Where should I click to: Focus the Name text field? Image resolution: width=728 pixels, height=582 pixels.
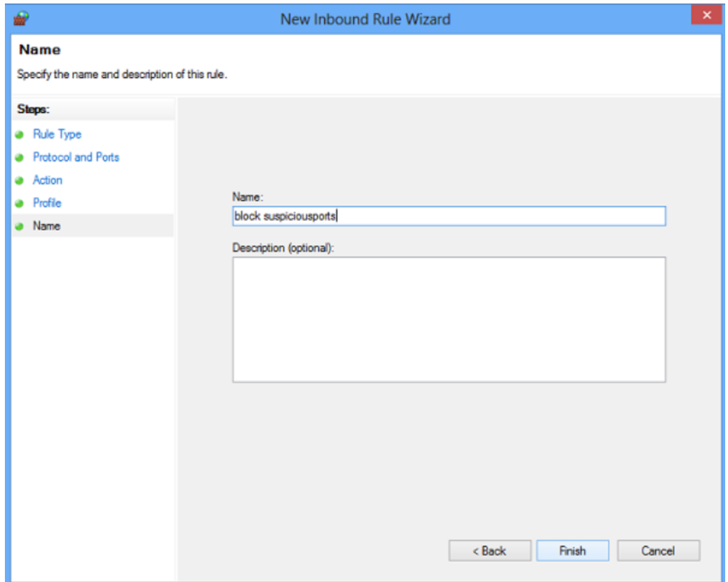click(x=449, y=216)
